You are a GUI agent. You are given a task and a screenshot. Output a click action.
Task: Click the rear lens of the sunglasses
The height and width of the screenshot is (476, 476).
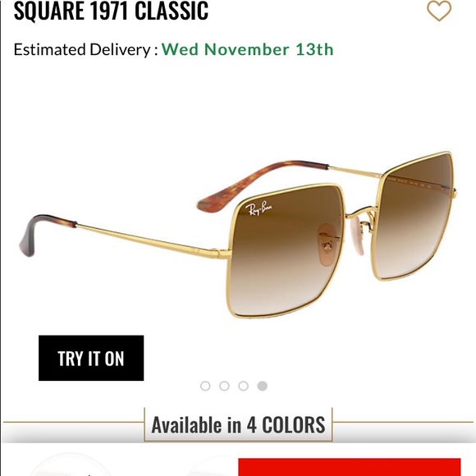[414, 216]
